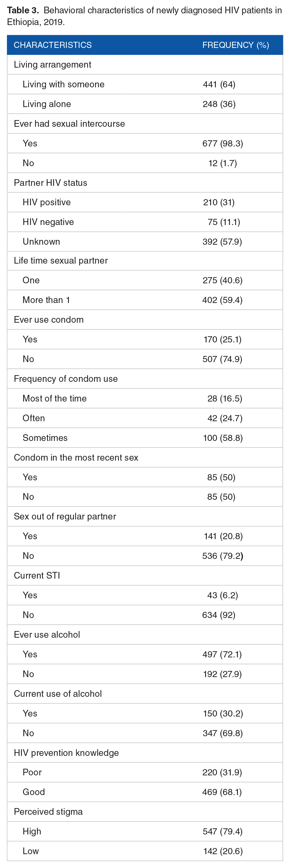Click the More than 1 row
The width and height of the screenshot is (290, 868).
(x=145, y=300)
